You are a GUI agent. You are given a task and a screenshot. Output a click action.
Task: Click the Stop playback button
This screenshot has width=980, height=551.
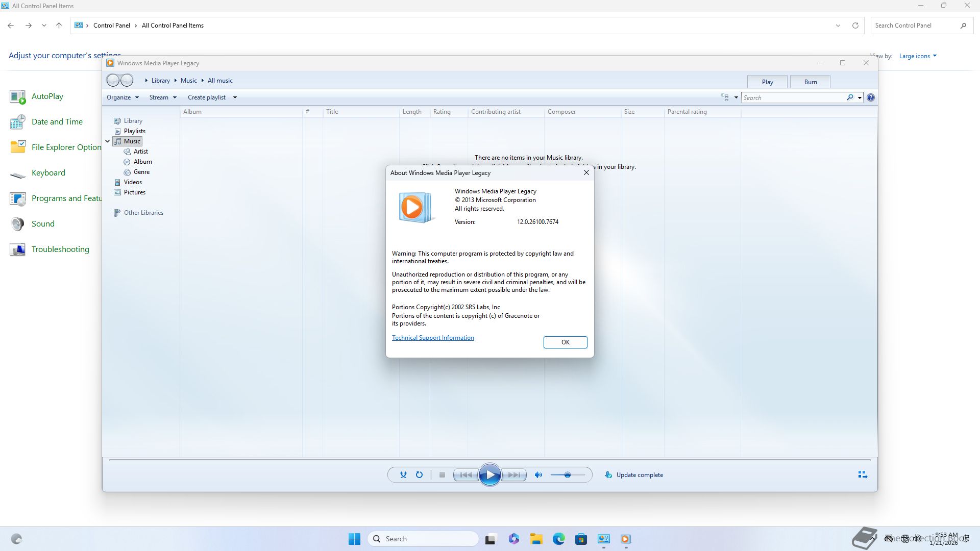442,475
